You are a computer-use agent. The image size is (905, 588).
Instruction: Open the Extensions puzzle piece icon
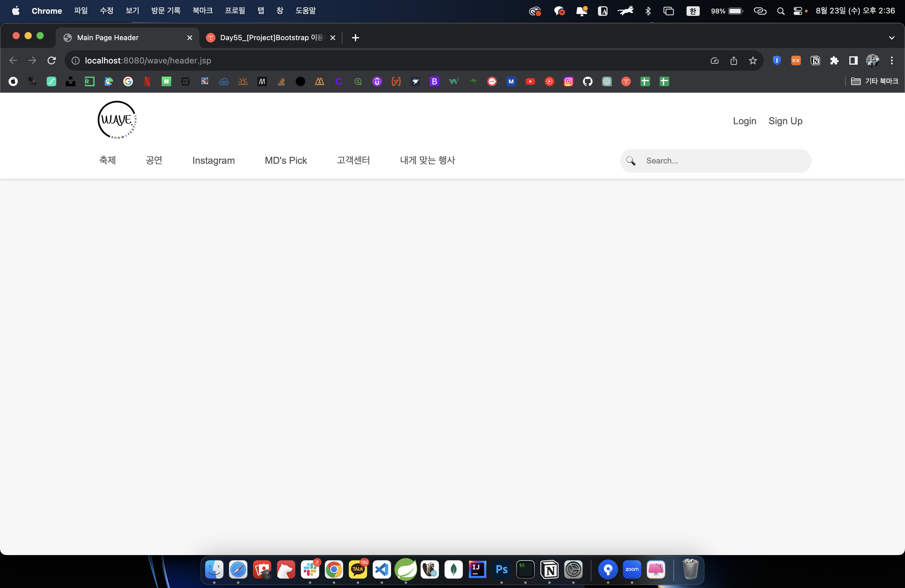(834, 60)
